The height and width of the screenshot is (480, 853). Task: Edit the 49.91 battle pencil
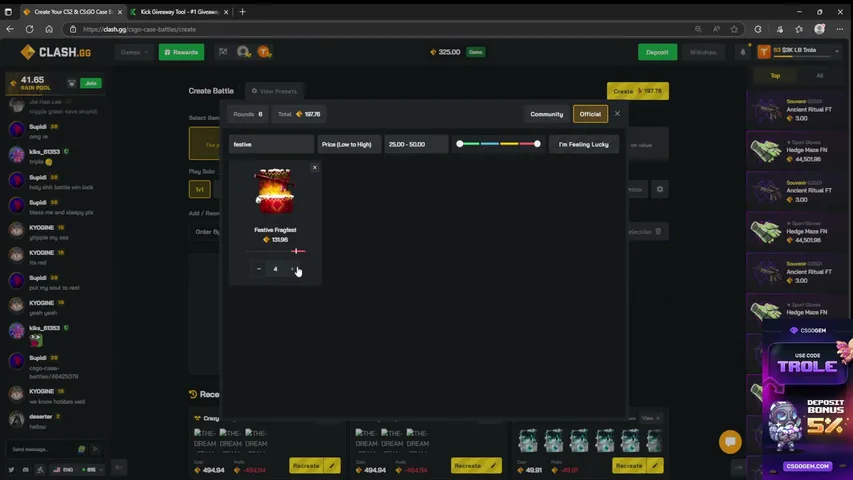656,466
